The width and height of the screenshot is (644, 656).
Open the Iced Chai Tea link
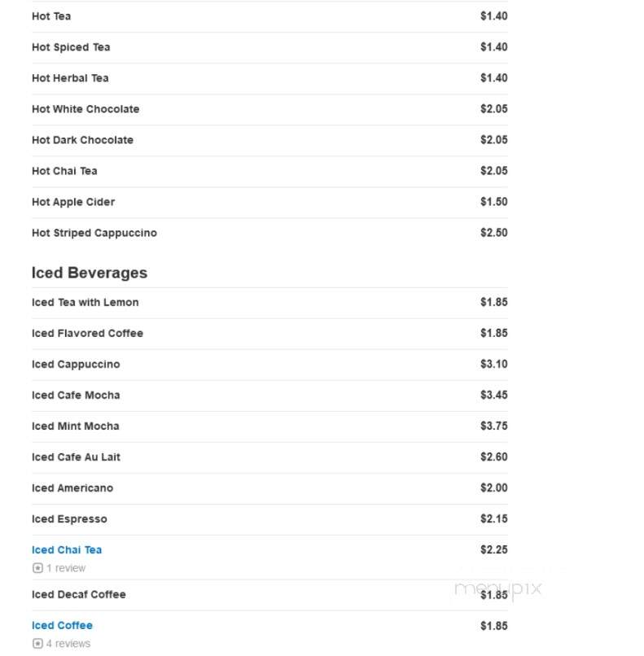point(67,549)
